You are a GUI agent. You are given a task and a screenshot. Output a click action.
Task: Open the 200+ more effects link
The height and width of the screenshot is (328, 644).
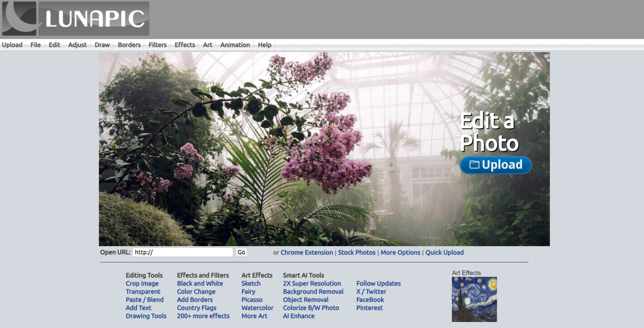point(203,316)
